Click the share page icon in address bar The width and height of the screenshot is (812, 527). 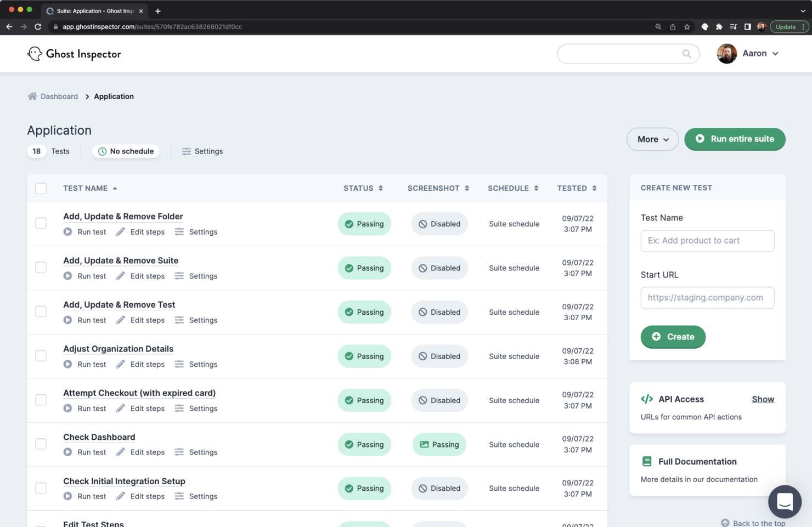673,27
